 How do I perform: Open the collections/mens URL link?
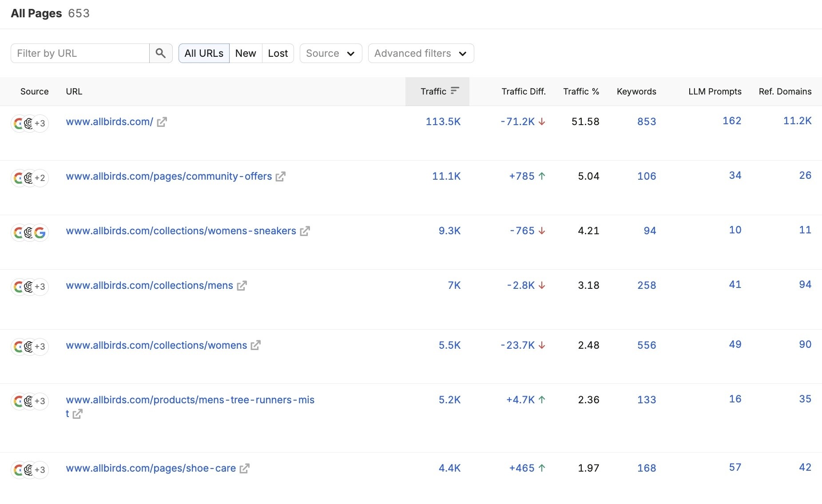click(x=149, y=285)
